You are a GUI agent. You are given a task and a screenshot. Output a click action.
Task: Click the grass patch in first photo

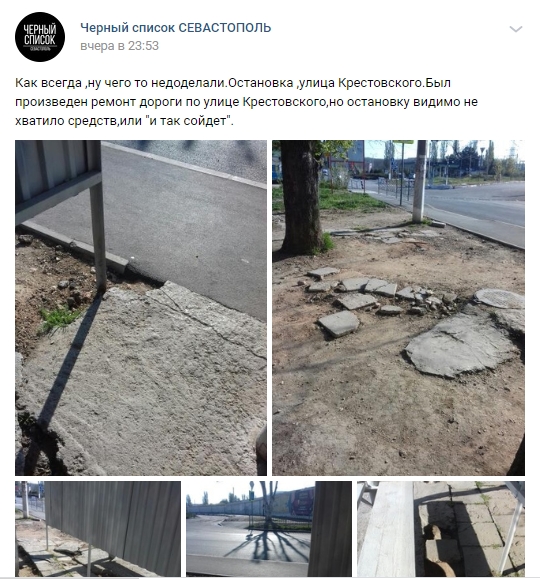point(59,319)
